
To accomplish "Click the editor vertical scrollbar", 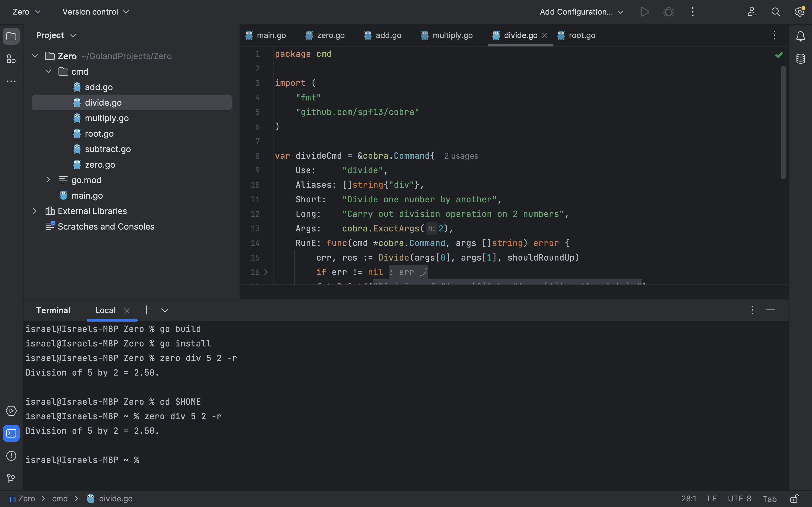I will click(783, 122).
